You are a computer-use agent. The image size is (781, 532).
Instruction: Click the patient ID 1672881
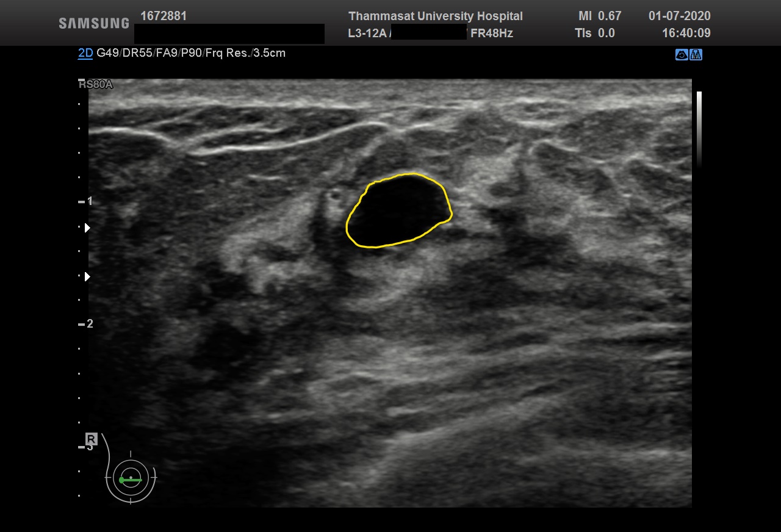(x=164, y=16)
